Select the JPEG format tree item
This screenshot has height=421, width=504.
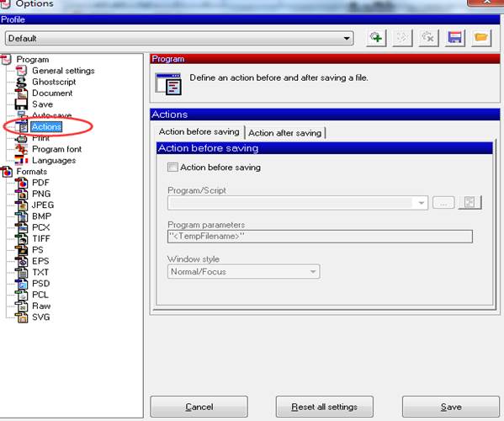tap(43, 205)
